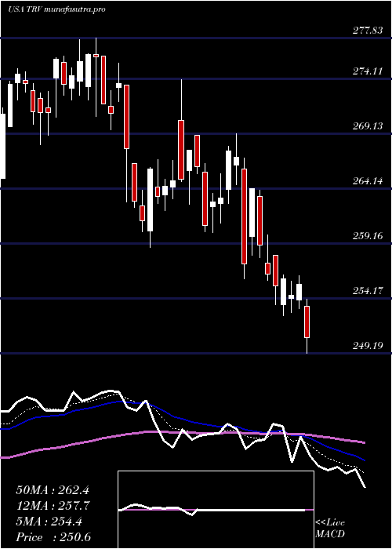Click the Price : 250.6 reading
Viewport: 392px width, 549px height.
(x=55, y=537)
